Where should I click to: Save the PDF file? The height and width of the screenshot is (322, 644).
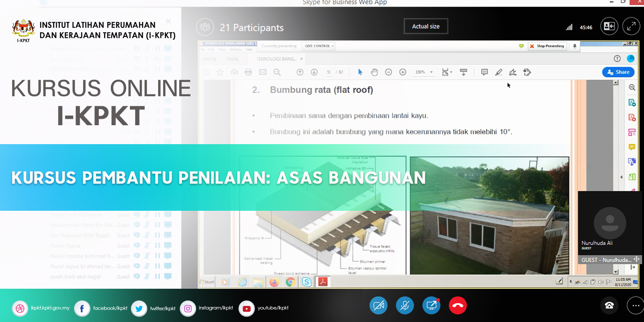pos(206,72)
